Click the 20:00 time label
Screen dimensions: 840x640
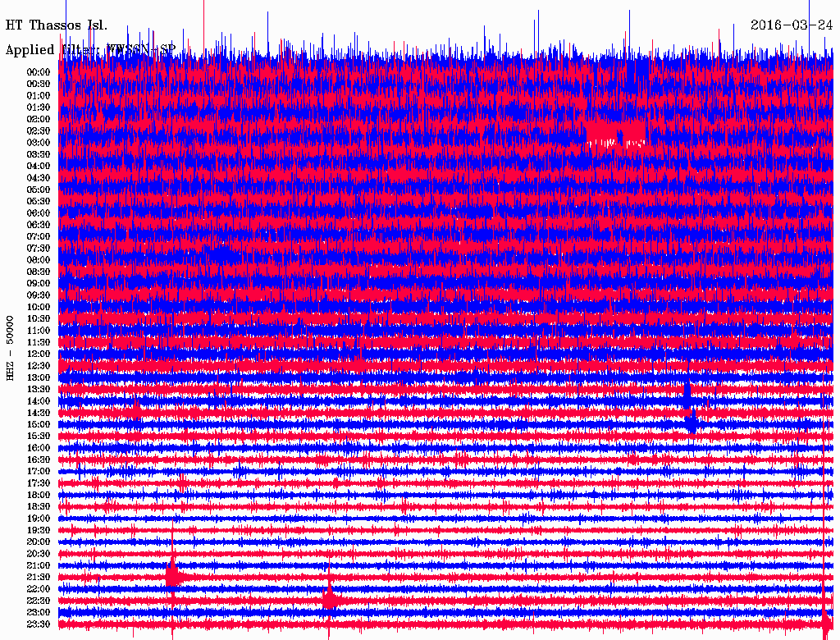pos(39,542)
